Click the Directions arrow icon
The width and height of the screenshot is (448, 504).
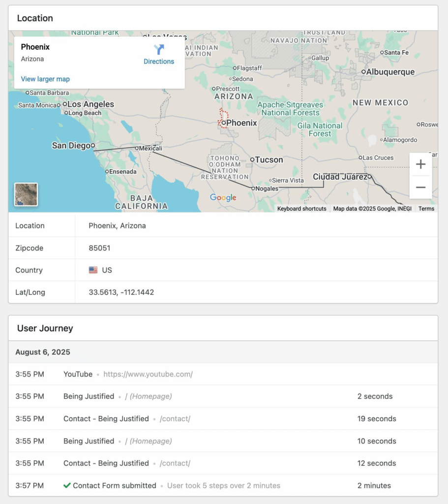[159, 50]
